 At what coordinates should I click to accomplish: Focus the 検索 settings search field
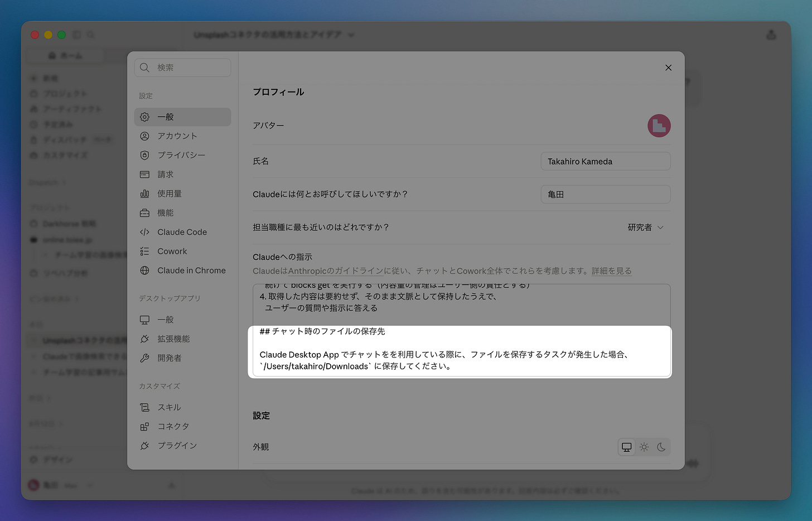[x=182, y=67]
